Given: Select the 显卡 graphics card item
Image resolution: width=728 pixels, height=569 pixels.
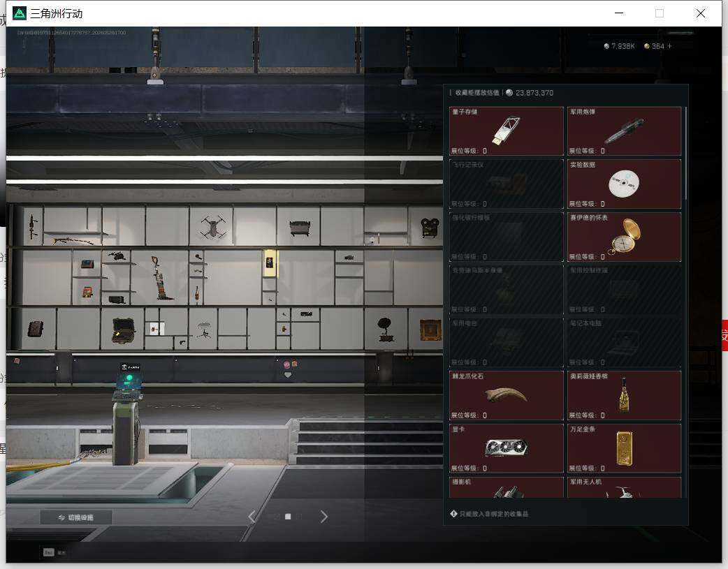Looking at the screenshot, I should point(506,448).
